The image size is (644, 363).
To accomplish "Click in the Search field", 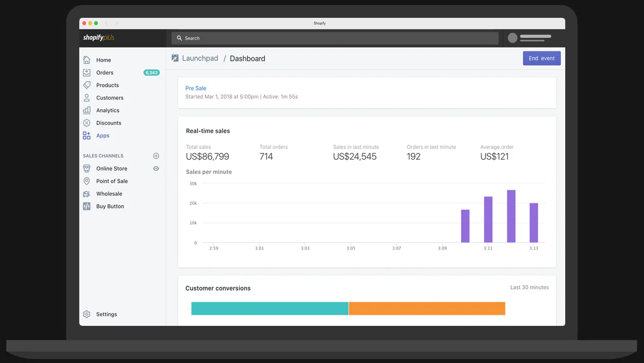I will pos(334,38).
